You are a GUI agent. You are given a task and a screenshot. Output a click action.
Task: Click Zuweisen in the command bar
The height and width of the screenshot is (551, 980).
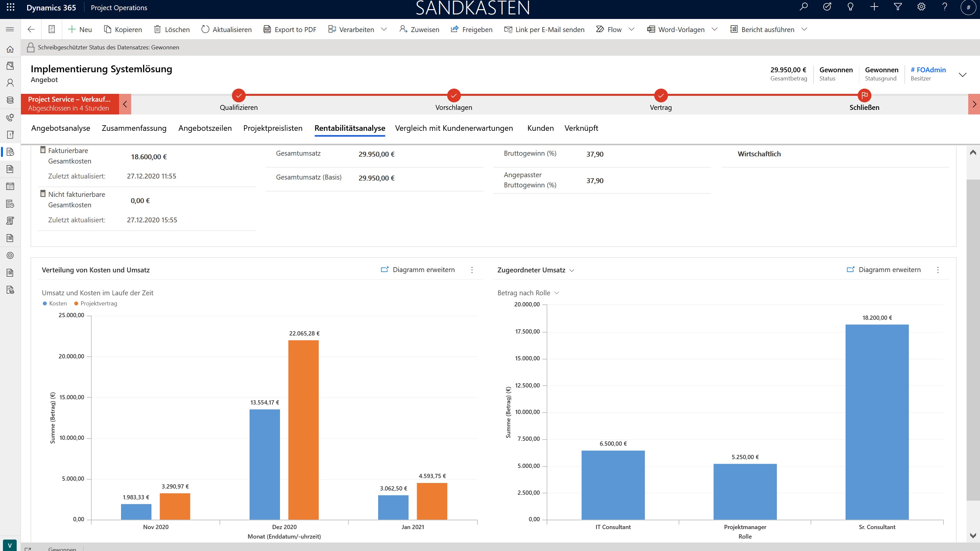[x=419, y=29]
